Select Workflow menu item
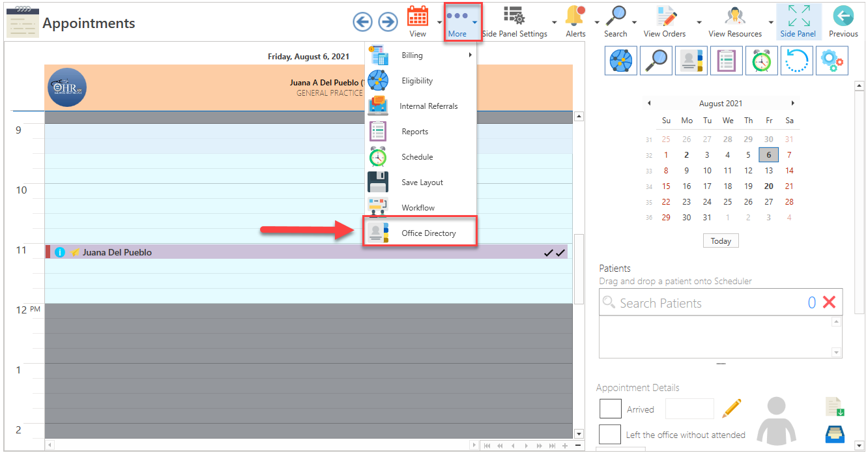This screenshot has width=868, height=453. [420, 208]
